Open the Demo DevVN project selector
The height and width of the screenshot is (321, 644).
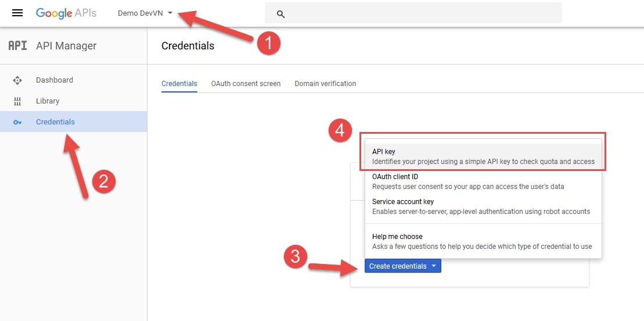point(141,13)
